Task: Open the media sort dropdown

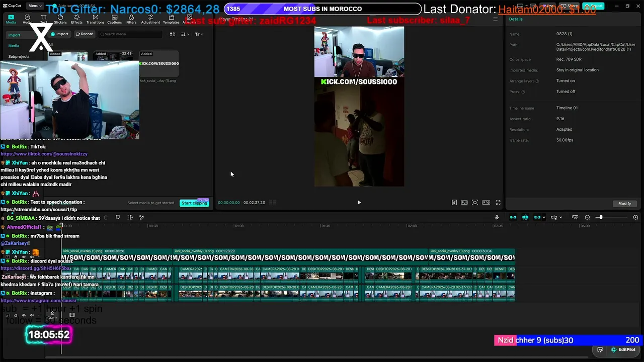Action: click(185, 34)
